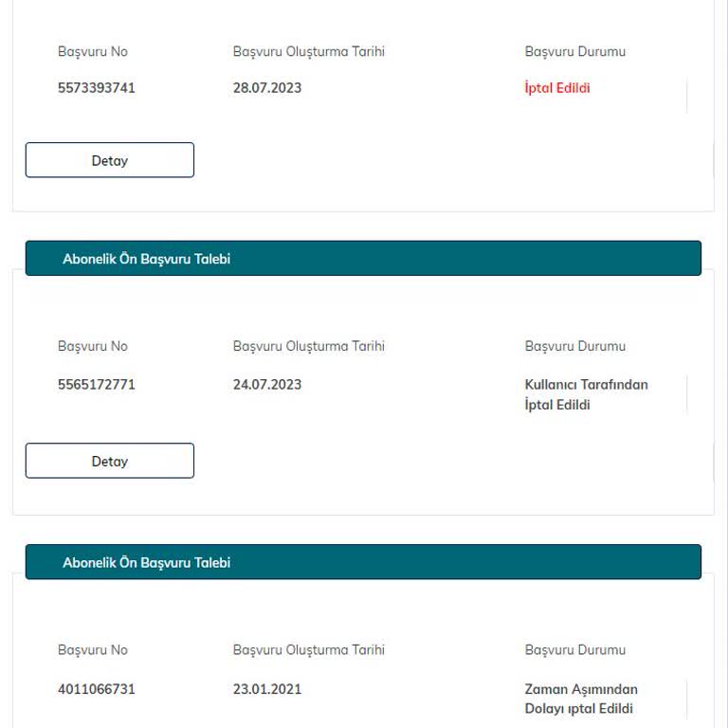Image resolution: width=728 pixels, height=728 pixels.
Task: Select the Abonelik Ön Başvuru Talebi header above 5565172771
Action: (x=363, y=258)
